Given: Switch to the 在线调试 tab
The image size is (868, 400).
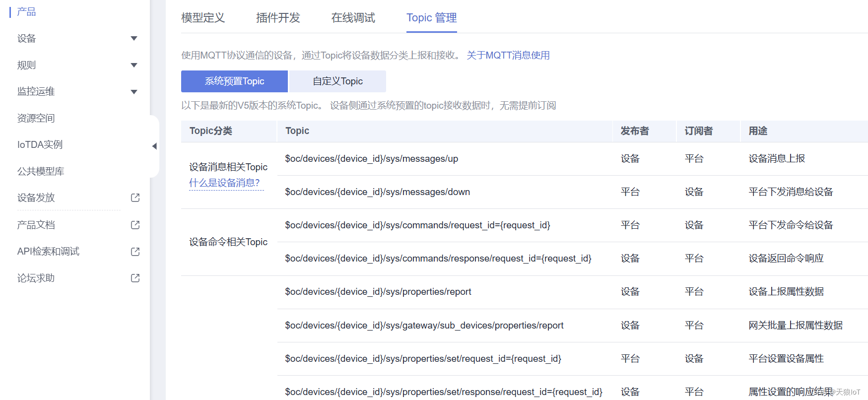Looking at the screenshot, I should click(x=353, y=18).
